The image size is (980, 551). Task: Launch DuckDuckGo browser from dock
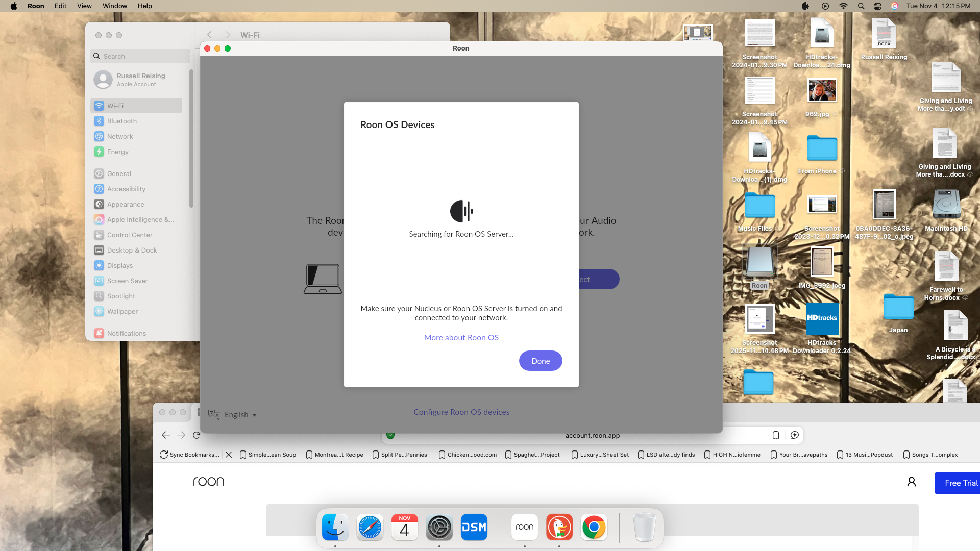[x=559, y=527]
